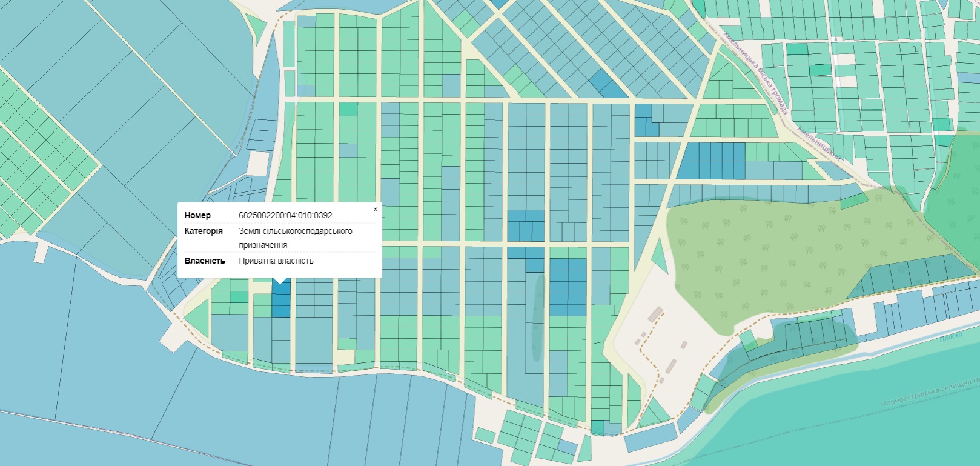Image resolution: width=980 pixels, height=466 pixels.
Task: Click the 'Хмельницька міська громада' boundary label
Action: [x=755, y=73]
